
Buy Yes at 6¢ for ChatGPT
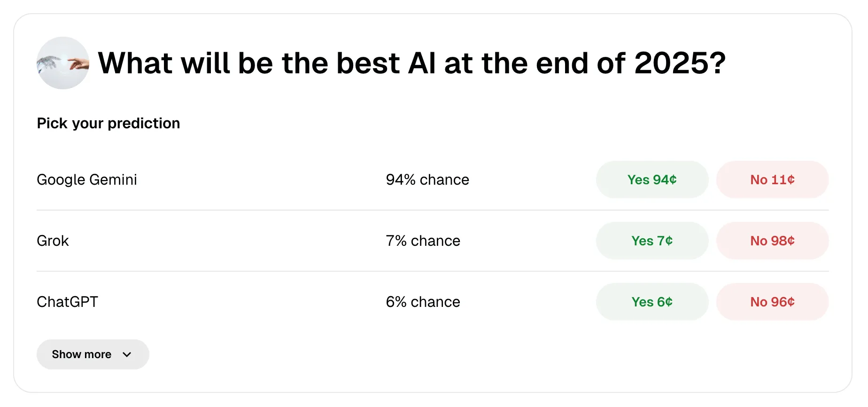tap(652, 302)
